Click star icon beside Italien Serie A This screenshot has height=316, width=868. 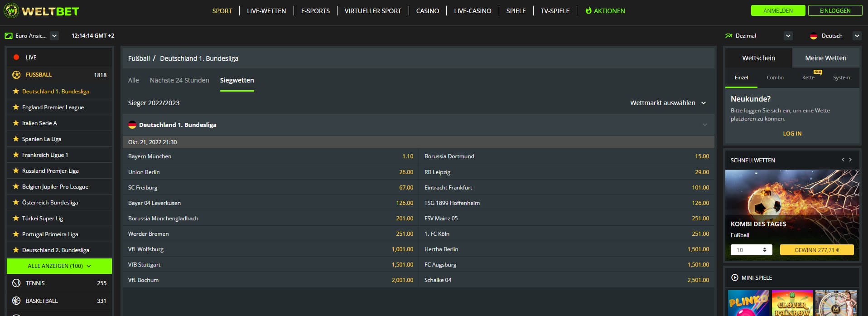16,123
